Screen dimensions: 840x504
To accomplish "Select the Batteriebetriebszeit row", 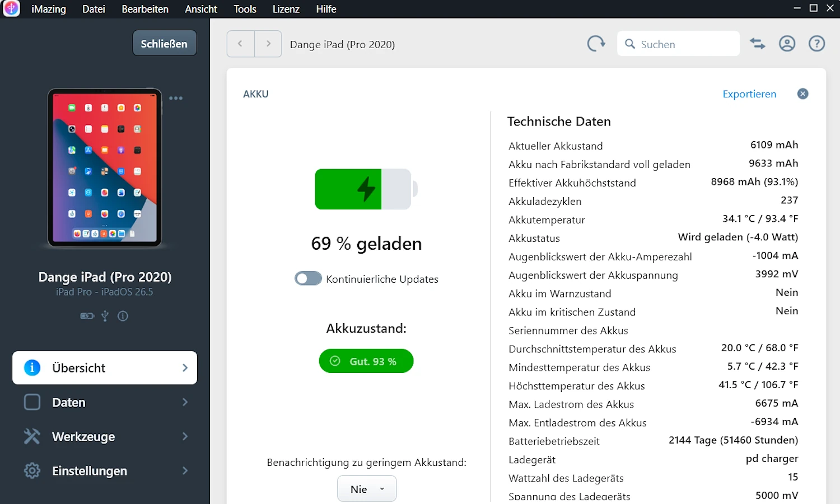I will pos(653,441).
